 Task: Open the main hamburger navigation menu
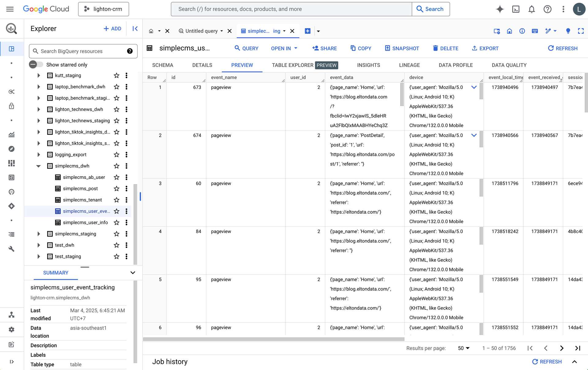click(x=10, y=9)
